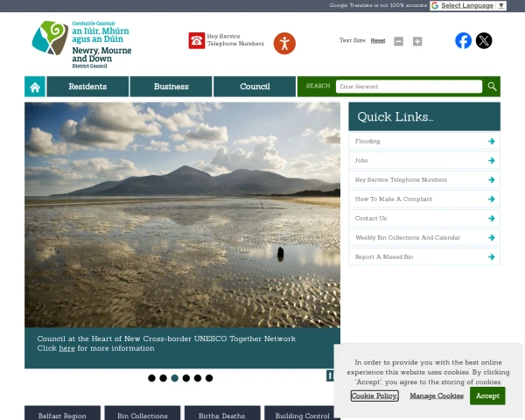Expand the Flooding quick link arrow

[x=491, y=142]
